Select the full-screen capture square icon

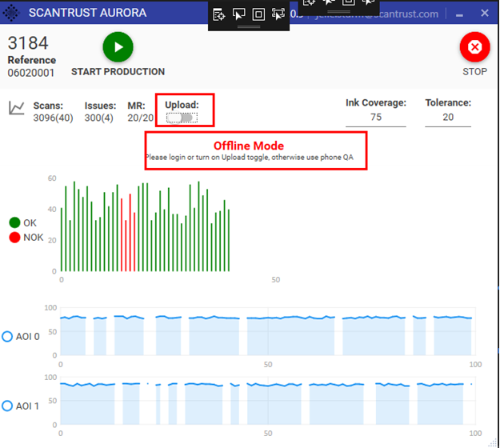(x=258, y=14)
